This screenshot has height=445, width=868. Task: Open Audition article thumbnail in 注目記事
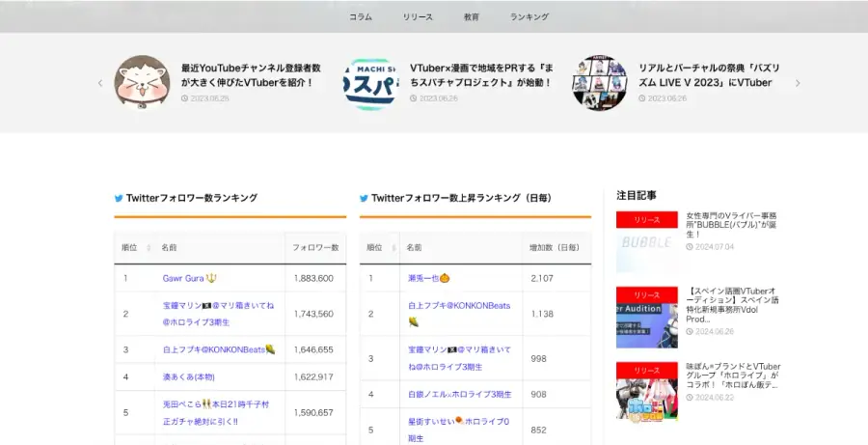point(647,318)
